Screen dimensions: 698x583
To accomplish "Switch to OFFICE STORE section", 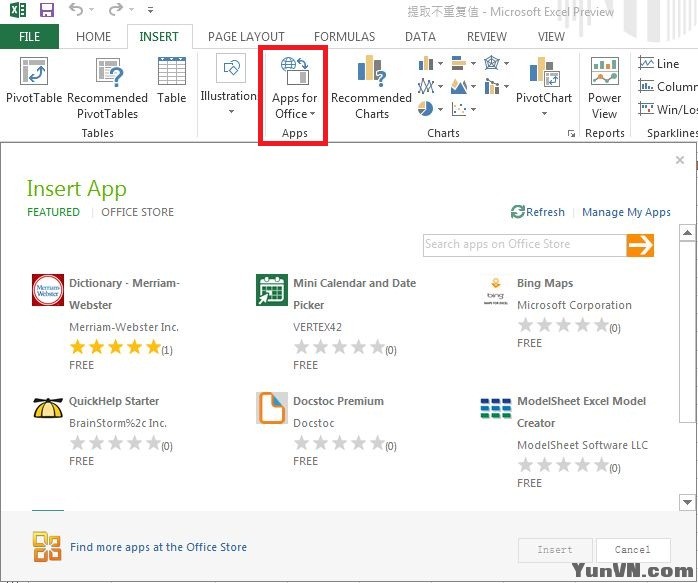I will pyautogui.click(x=138, y=212).
